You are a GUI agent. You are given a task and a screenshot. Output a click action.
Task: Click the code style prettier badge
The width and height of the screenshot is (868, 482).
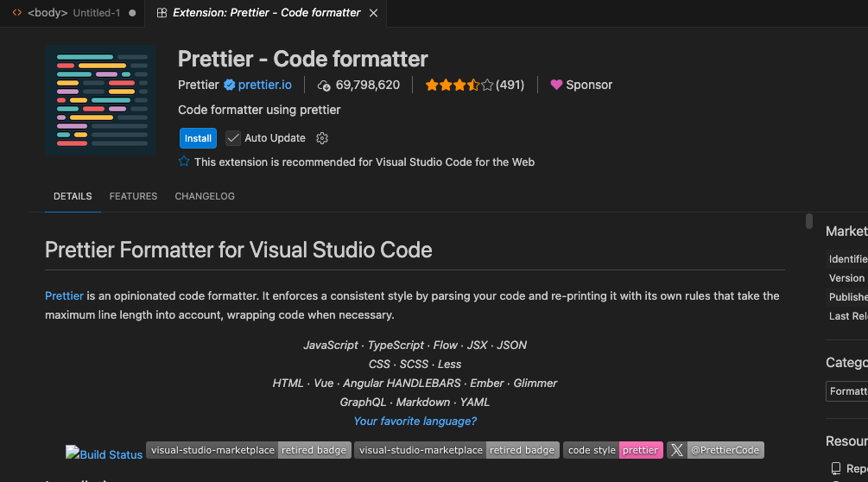pyautogui.click(x=613, y=450)
